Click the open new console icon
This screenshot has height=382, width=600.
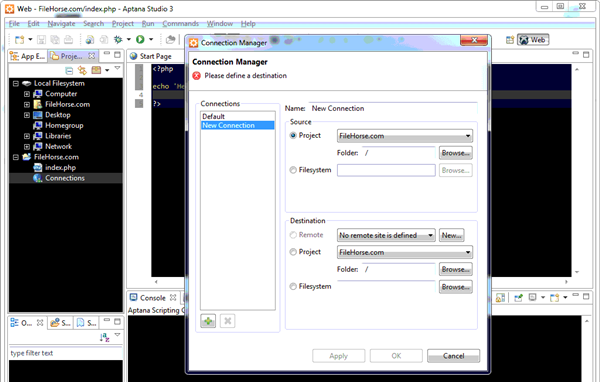coord(554,297)
